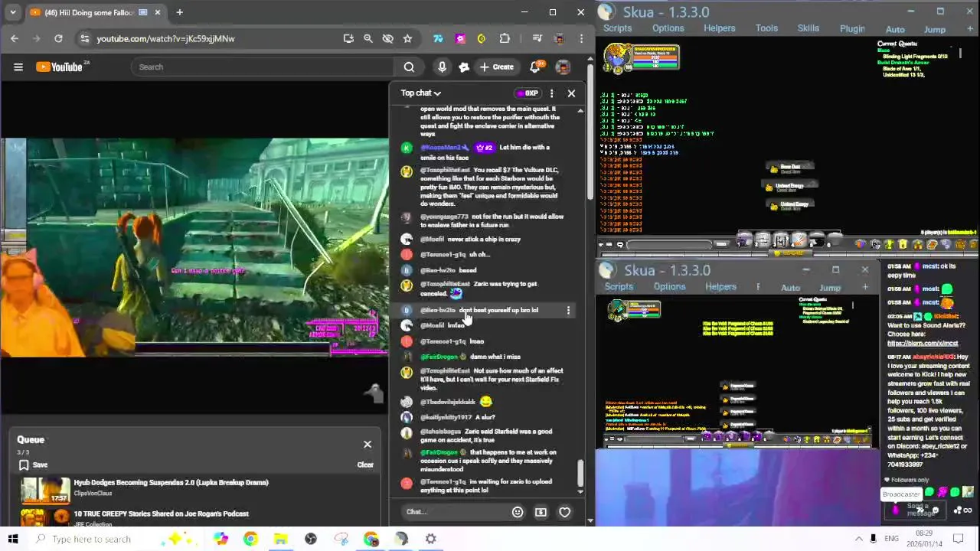The height and width of the screenshot is (551, 980).
Task: Open Options menu in lower Skua window
Action: tap(669, 287)
